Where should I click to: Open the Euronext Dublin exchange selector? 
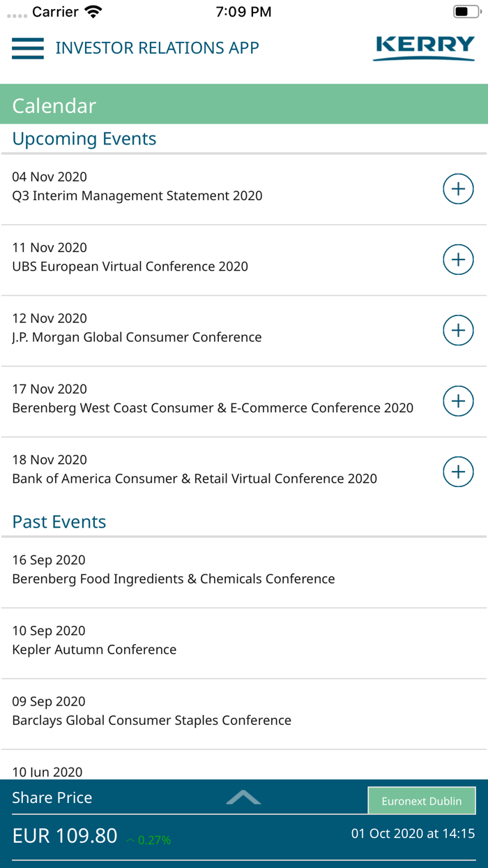(x=422, y=800)
